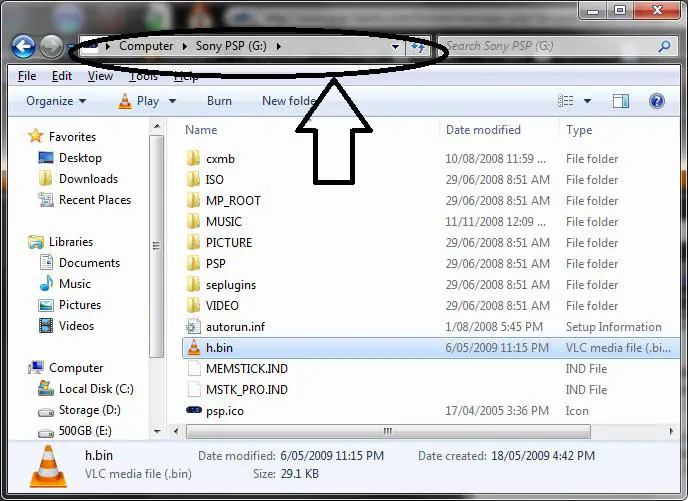Click the Forward navigation arrow
The height and width of the screenshot is (501, 688).
pos(51,47)
